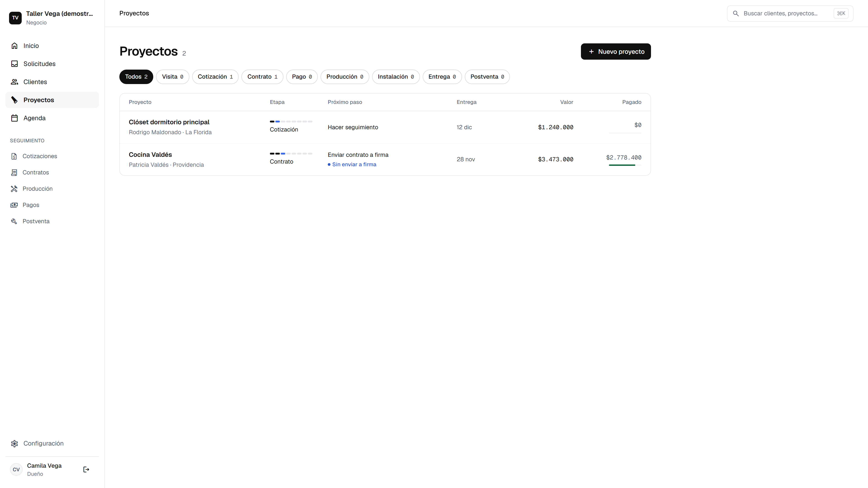This screenshot has height=488, width=868.
Task: Create a new project with Nuevo proyecto
Action: click(616, 52)
